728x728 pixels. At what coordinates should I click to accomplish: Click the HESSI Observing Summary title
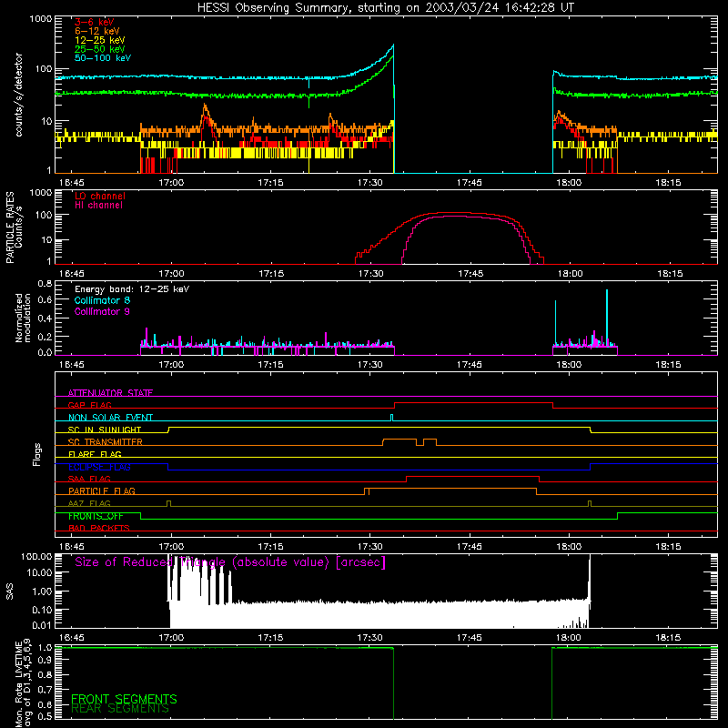coord(386,8)
